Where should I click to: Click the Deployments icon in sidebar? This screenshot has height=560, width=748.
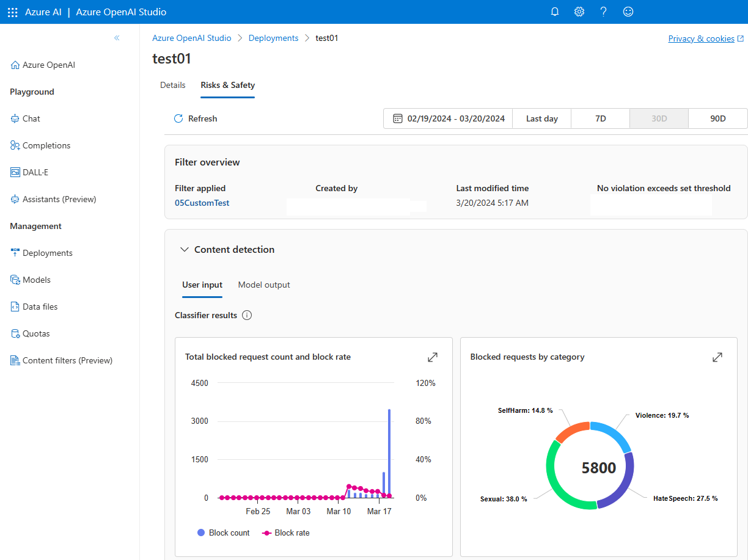coord(15,253)
